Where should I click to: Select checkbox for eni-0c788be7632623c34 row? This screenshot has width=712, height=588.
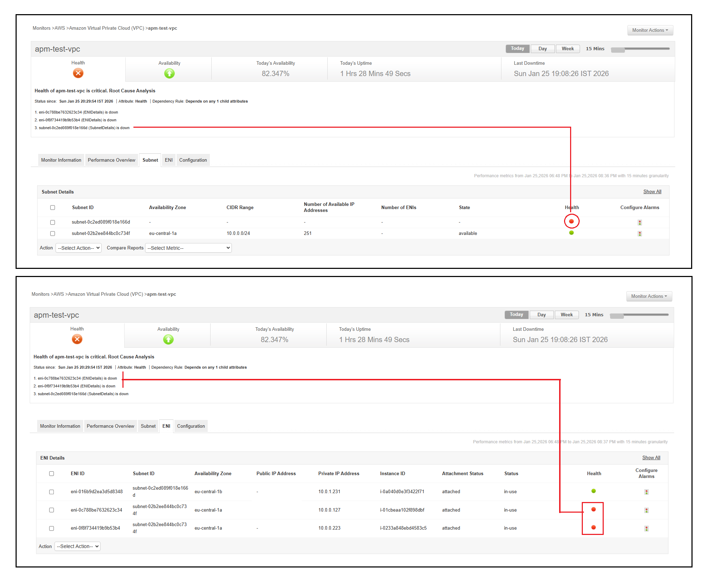pyautogui.click(x=52, y=510)
